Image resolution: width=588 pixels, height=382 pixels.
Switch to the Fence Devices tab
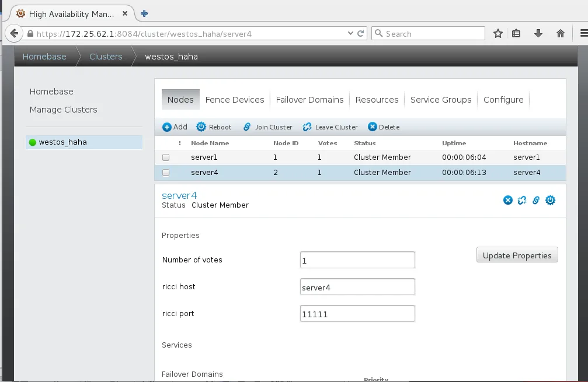(235, 100)
